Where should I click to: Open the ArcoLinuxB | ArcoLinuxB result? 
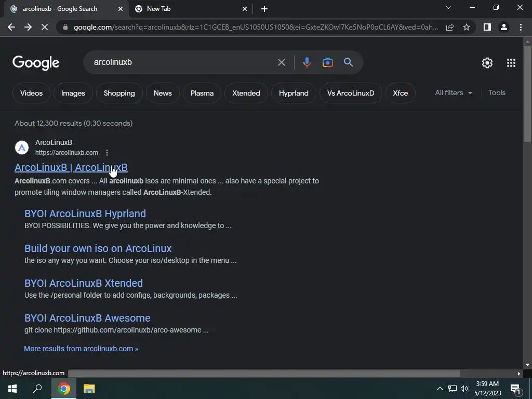[71, 167]
